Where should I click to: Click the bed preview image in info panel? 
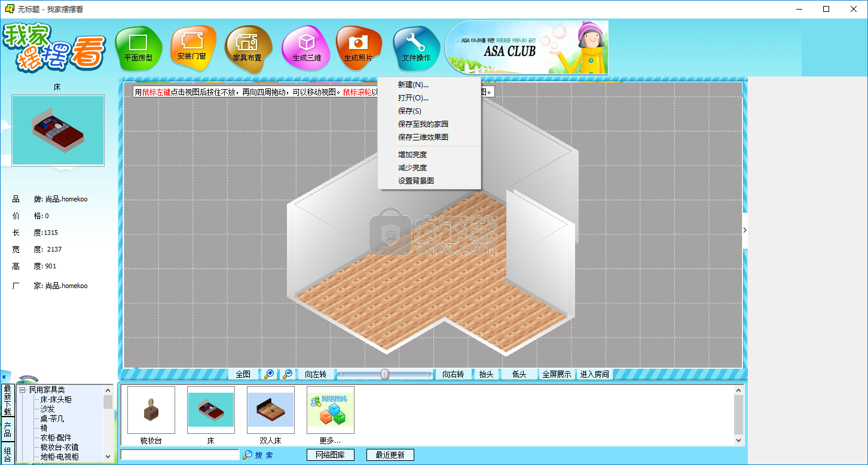[58, 130]
